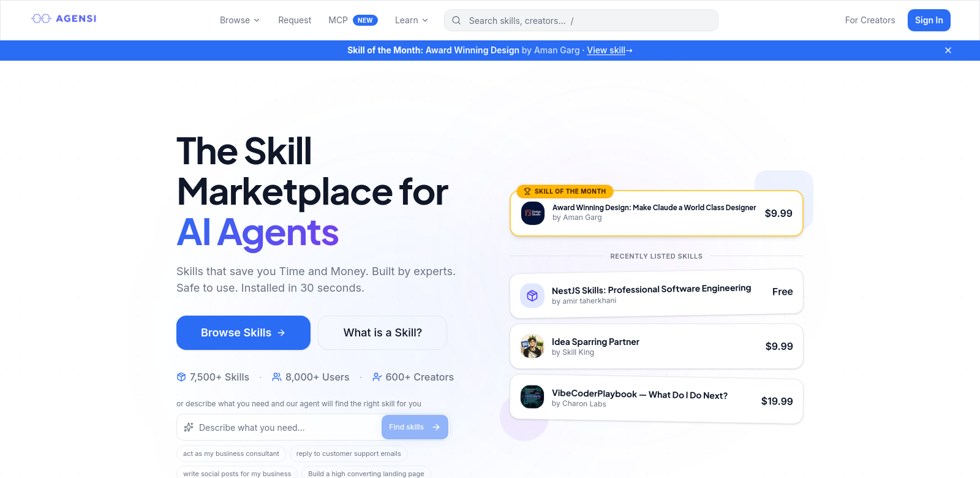Click the Idea Sparring Partner avatar
Viewport: 980px width, 478px height.
[532, 346]
